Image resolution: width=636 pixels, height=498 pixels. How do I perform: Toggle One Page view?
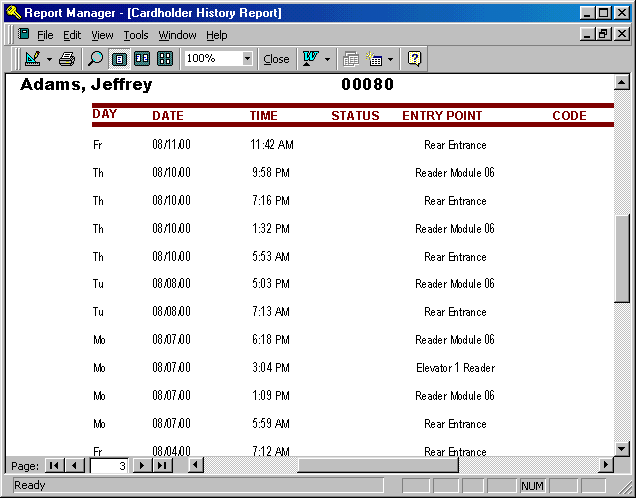[119, 59]
